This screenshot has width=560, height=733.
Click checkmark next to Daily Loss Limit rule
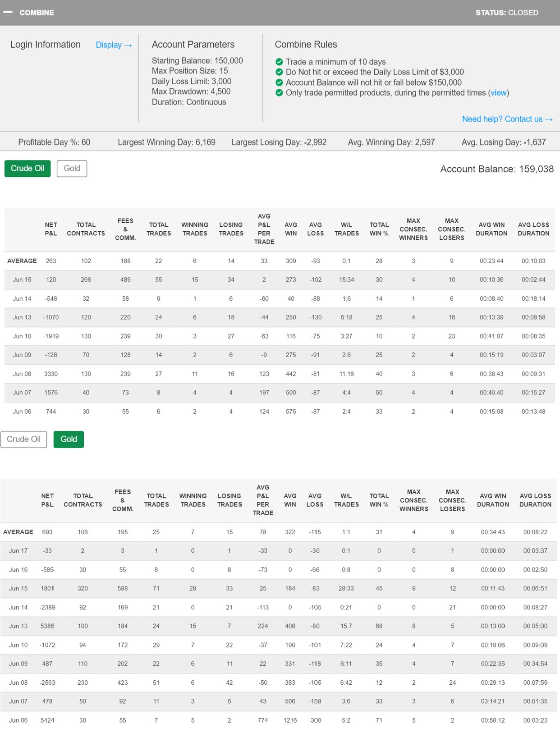pyautogui.click(x=279, y=72)
